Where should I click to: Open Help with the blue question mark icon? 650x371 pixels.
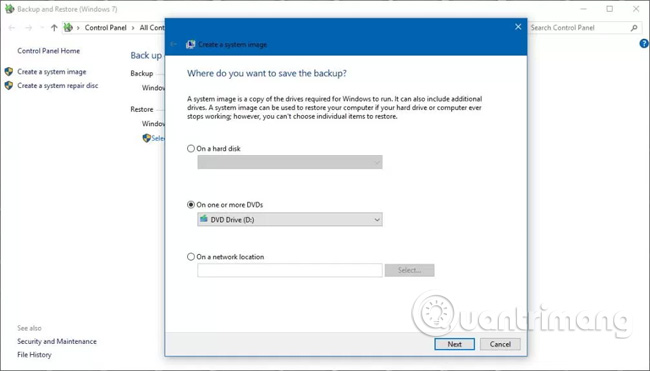click(644, 43)
